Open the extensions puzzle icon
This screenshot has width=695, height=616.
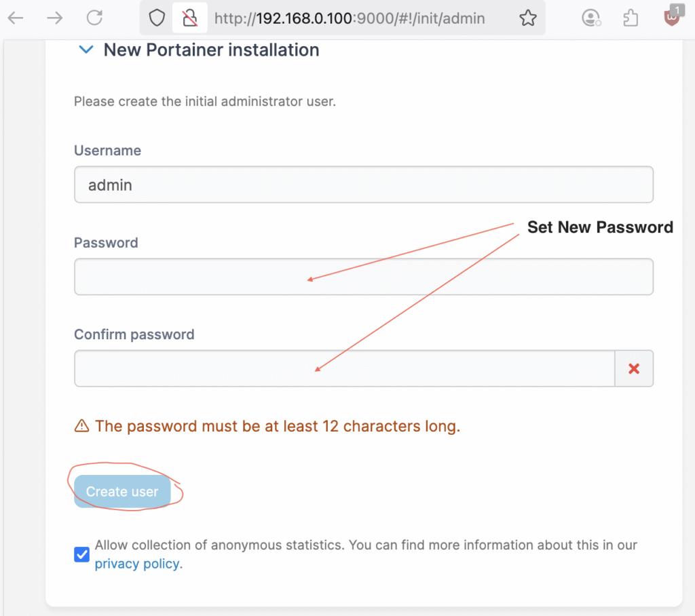pyautogui.click(x=631, y=18)
